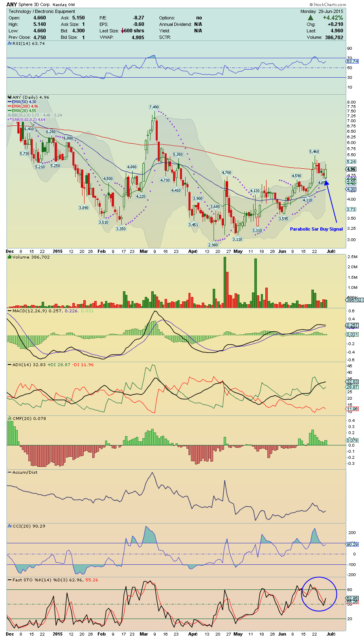Screen dimensions: 364x638
Task: Click the date Monday 29-Jun-2015
Action: pos(322,11)
